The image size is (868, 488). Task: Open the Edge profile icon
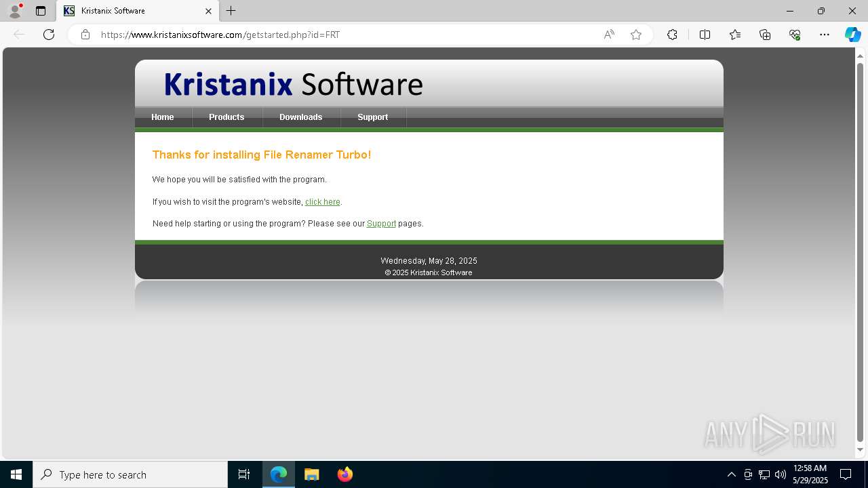(15, 10)
